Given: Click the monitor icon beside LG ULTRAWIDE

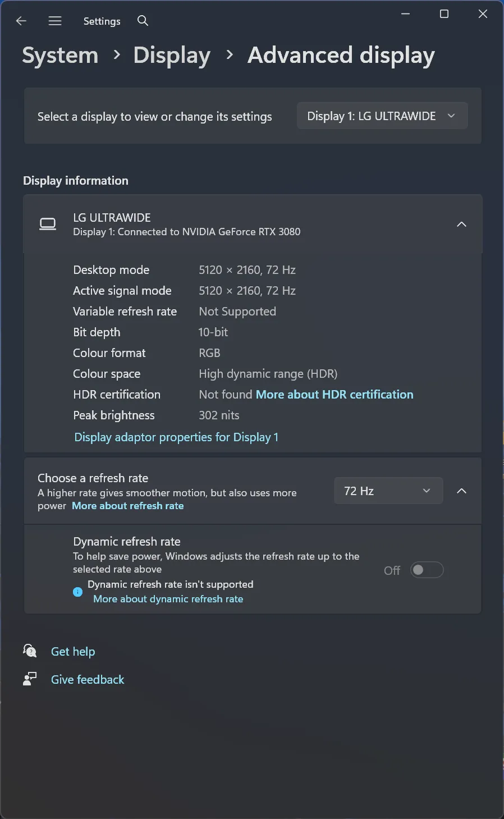Looking at the screenshot, I should 48,225.
